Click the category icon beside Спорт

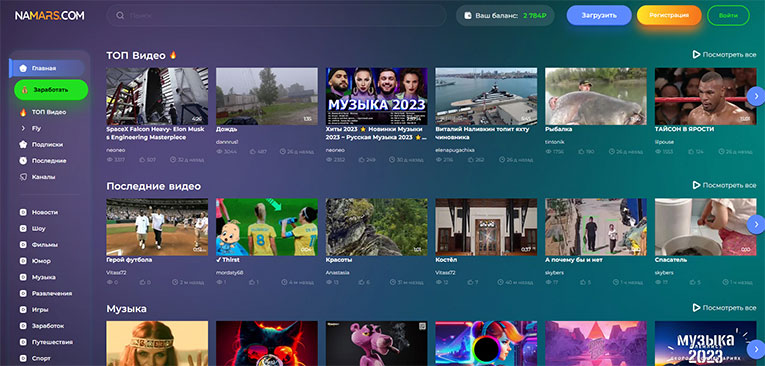pos(23,358)
